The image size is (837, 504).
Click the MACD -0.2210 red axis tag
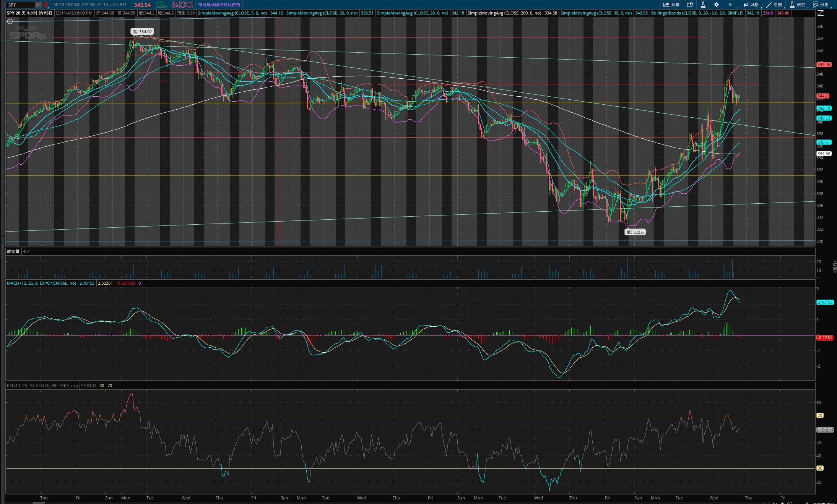824,338
